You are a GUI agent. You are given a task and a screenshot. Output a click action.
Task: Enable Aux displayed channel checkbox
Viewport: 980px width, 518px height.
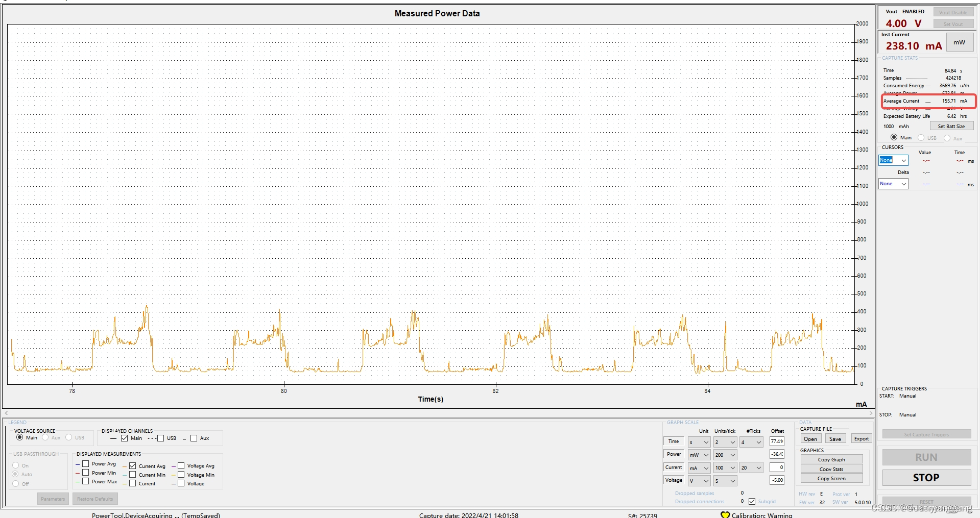[194, 438]
